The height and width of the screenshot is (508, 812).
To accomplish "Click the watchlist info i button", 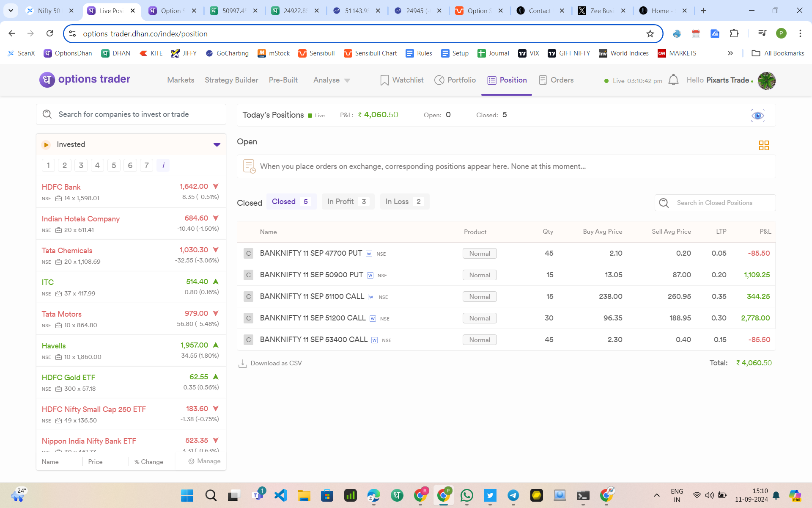I will coord(163,165).
